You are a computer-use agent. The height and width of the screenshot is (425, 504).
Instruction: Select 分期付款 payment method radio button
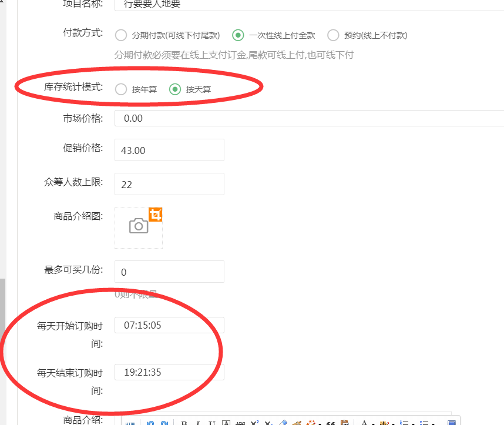(x=121, y=35)
